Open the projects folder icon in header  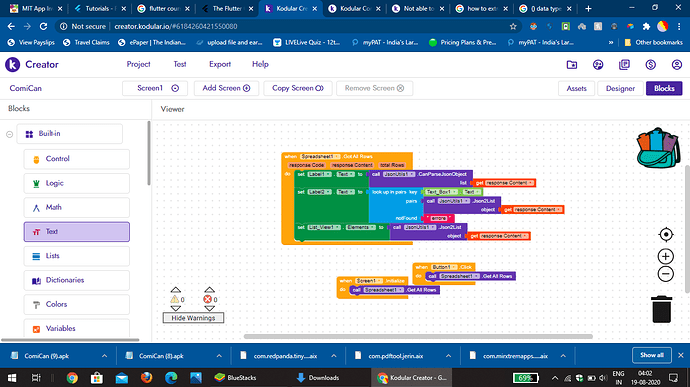[x=572, y=65]
